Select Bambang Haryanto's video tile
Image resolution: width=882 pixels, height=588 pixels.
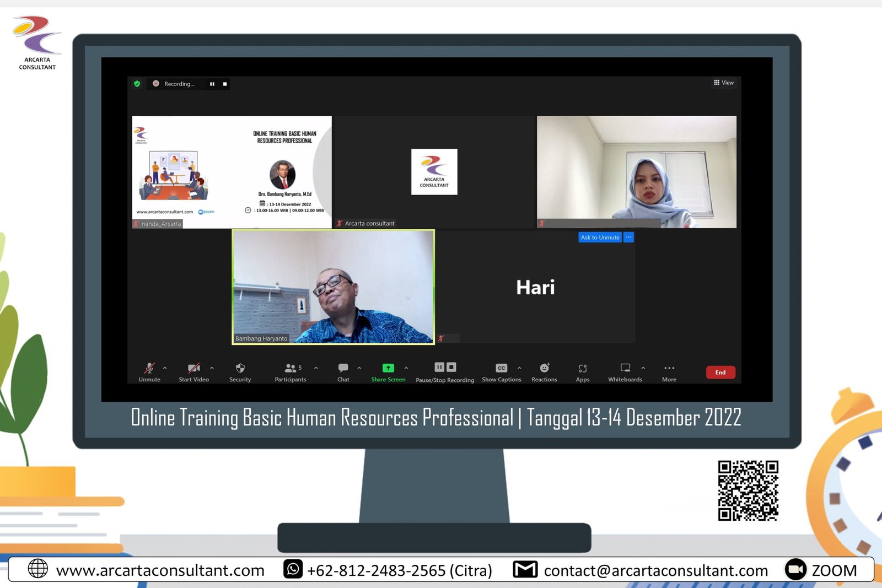click(x=333, y=287)
